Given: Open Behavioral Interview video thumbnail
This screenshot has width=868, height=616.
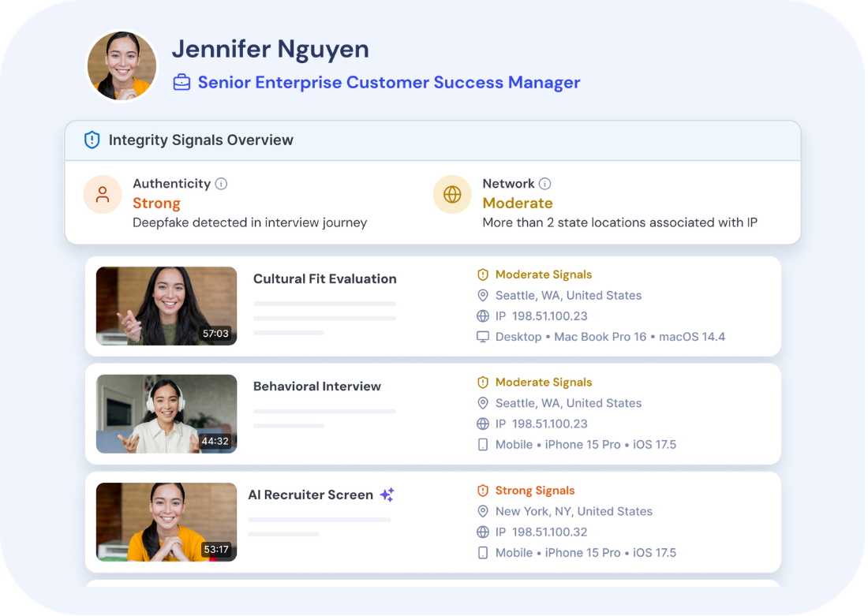Looking at the screenshot, I should (166, 414).
